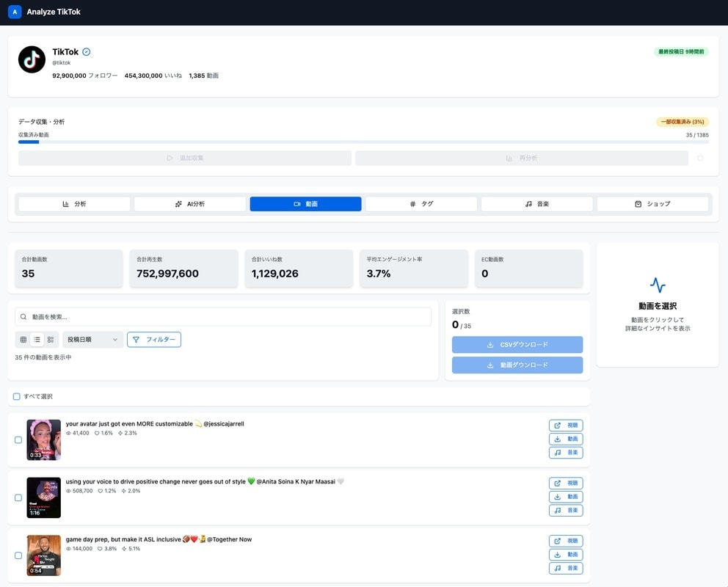Open 視聴 for the avatar customizable video

tap(566, 426)
